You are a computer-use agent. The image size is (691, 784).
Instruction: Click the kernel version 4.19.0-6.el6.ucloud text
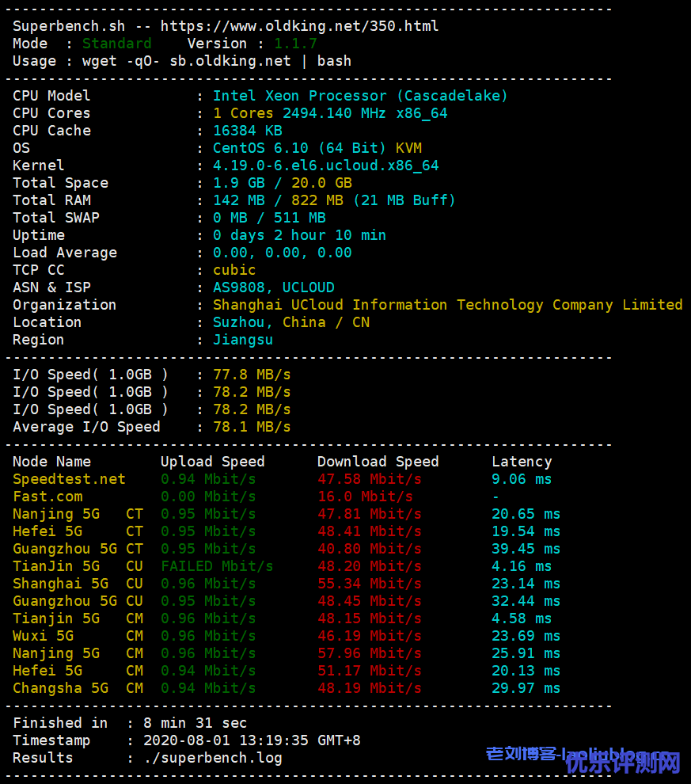pos(325,166)
